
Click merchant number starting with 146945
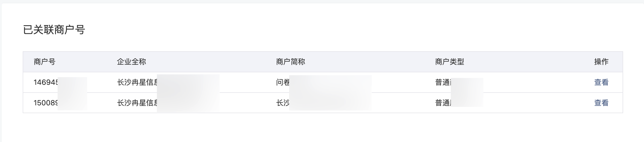tap(46, 82)
